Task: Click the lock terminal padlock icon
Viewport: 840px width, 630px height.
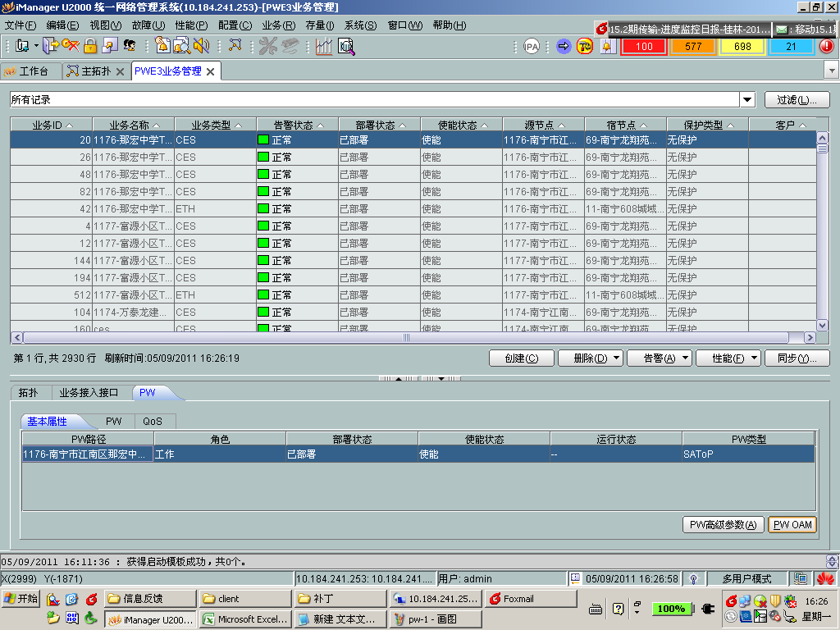Action: (89, 46)
